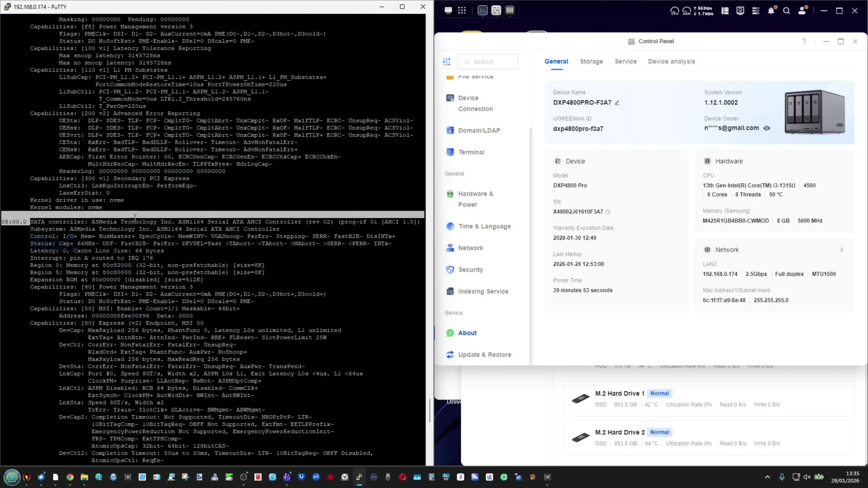Switch to the Storage tab
Viewport: 868px width, 488px height.
pyautogui.click(x=591, y=61)
